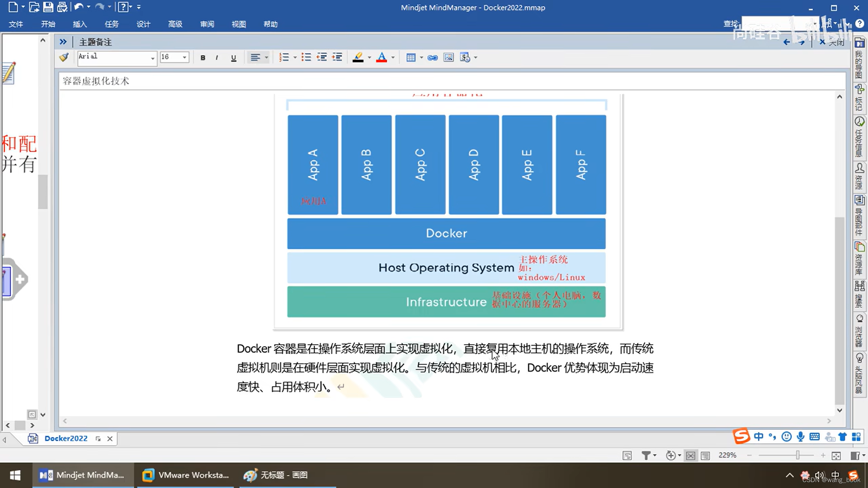
Task: Open the 插入 ribbon tab
Action: click(80, 24)
